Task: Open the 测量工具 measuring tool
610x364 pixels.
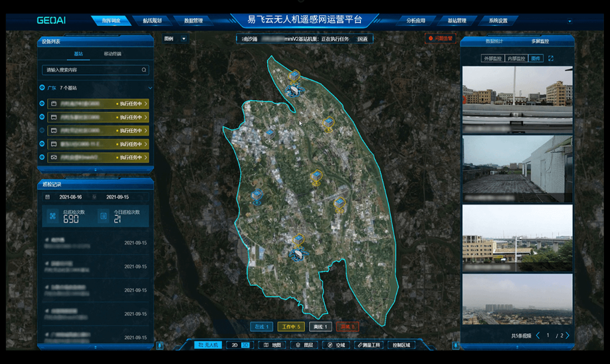Action: tap(369, 345)
